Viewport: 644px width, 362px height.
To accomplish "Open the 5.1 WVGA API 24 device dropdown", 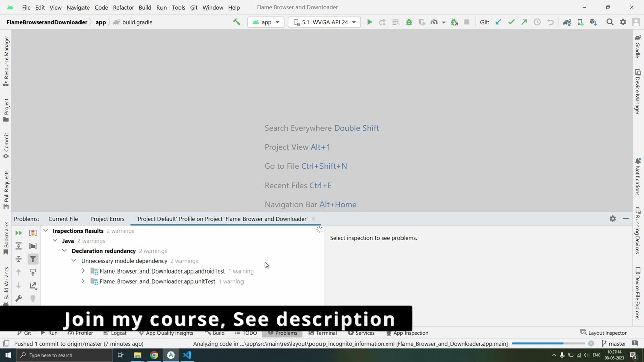I will pos(325,22).
